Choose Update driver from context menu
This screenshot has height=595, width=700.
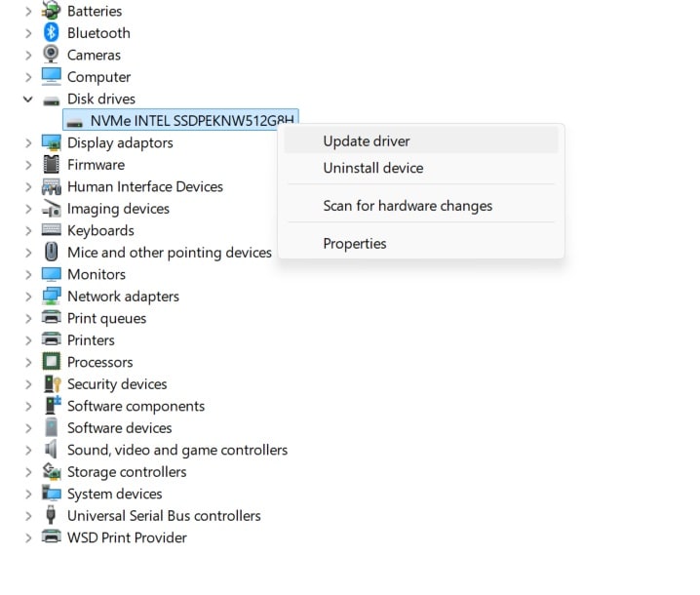421,140
